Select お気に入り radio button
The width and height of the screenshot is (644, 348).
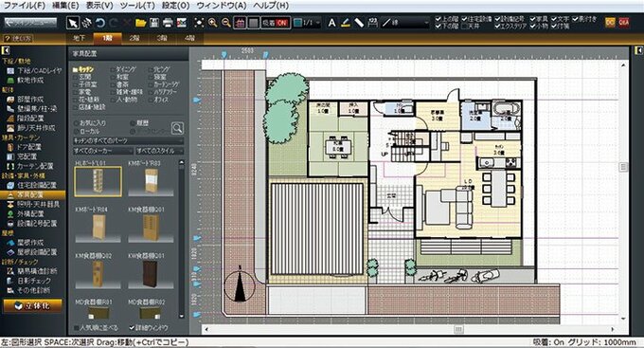click(76, 123)
